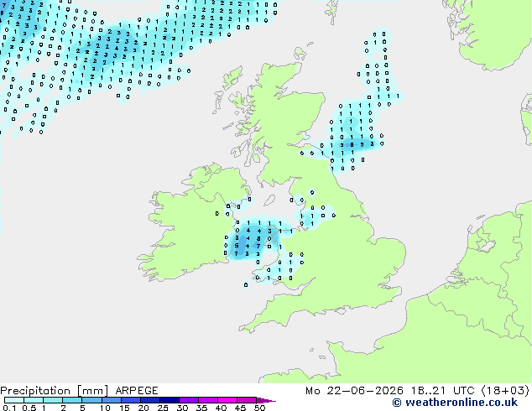The height and width of the screenshot is (411, 532).
Task: Select the 2–5 mm legend color swatch
Action: pyautogui.click(x=72, y=400)
